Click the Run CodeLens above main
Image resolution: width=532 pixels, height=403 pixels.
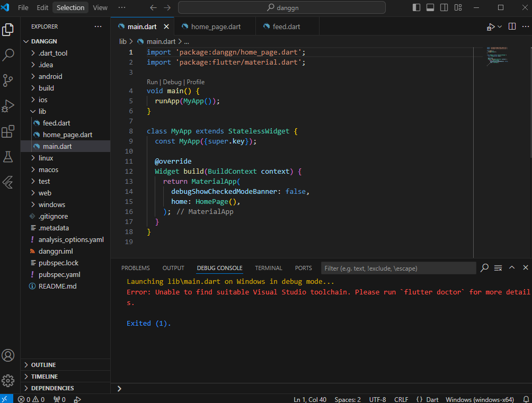152,82
